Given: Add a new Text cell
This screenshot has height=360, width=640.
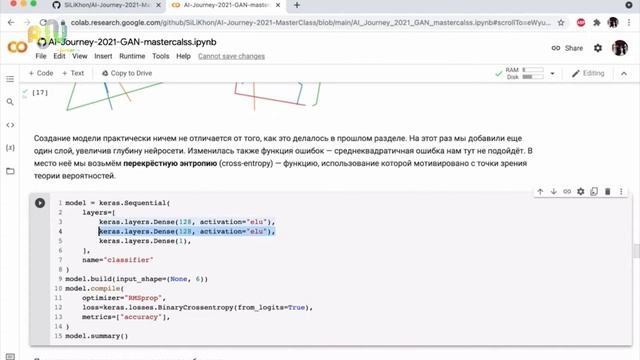Looking at the screenshot, I should point(73,73).
